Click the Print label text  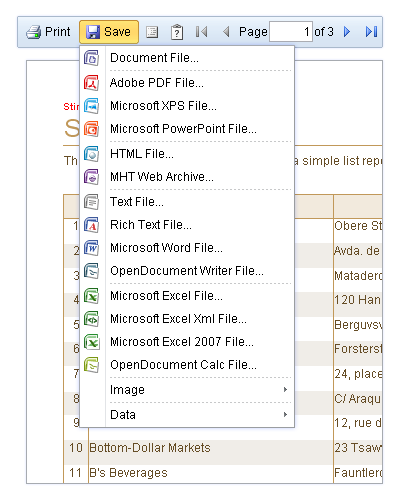58,32
